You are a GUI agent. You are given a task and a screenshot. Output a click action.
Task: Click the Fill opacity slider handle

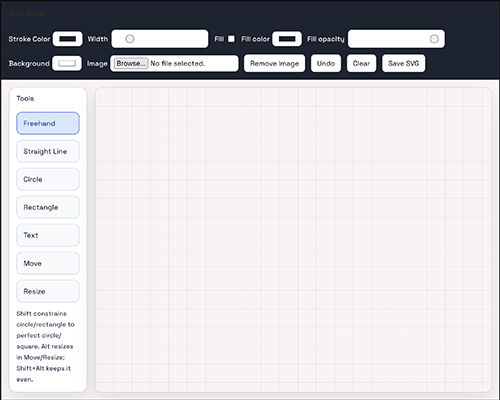(434, 39)
